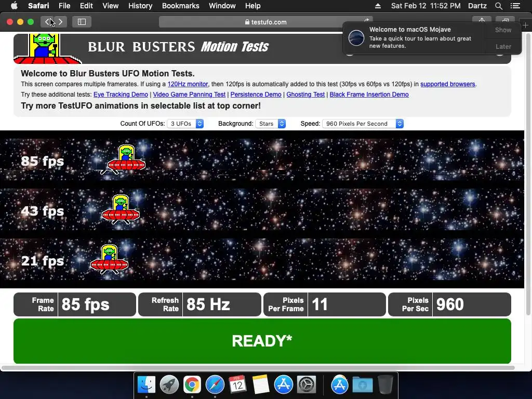Image resolution: width=532 pixels, height=399 pixels.
Task: Open the App Store icon beside the folder
Action: click(340, 385)
